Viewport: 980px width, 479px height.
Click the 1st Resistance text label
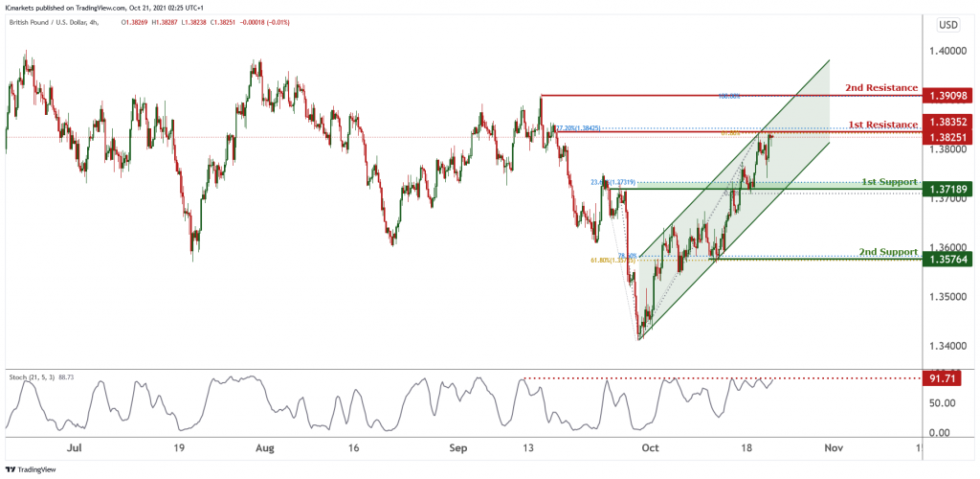[883, 125]
